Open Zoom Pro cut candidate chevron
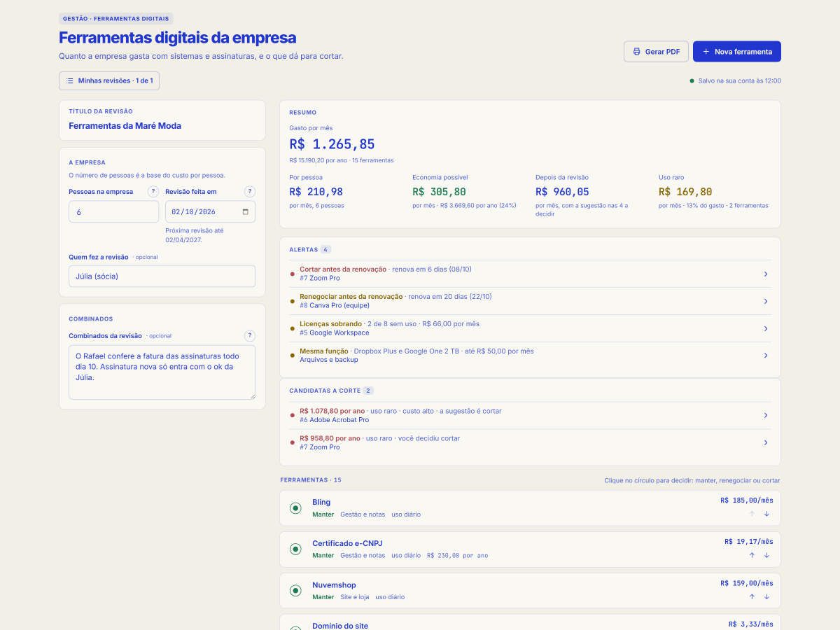The image size is (840, 630). point(766,442)
